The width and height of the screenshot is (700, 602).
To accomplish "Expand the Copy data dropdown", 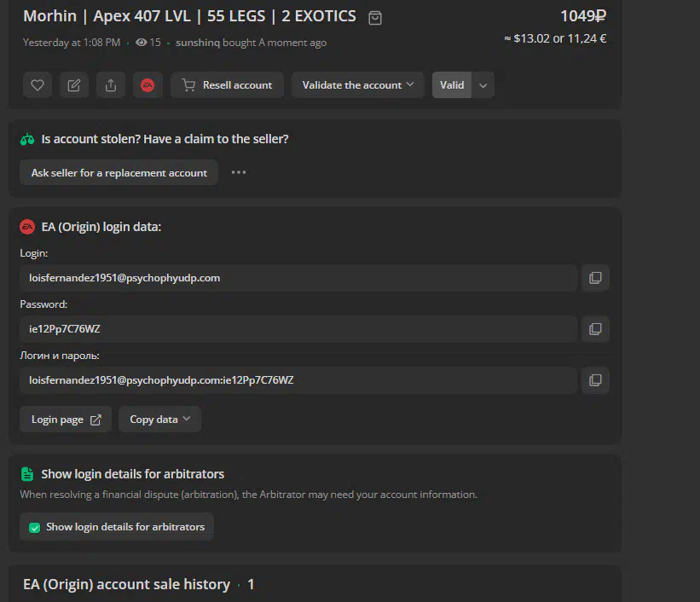I will (x=159, y=420).
